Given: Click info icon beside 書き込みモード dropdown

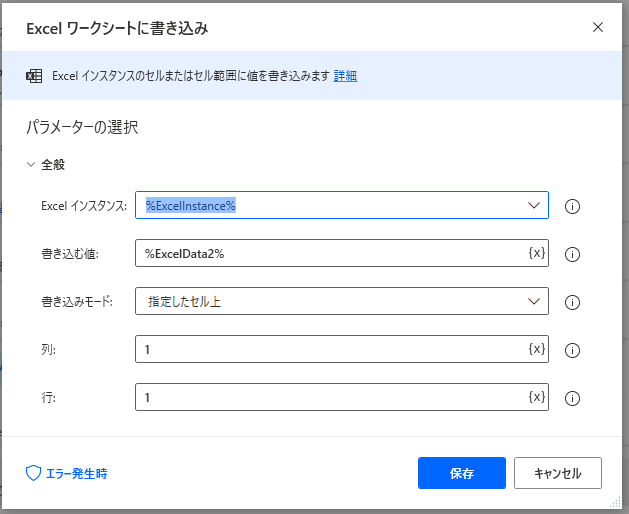Looking at the screenshot, I should point(572,302).
